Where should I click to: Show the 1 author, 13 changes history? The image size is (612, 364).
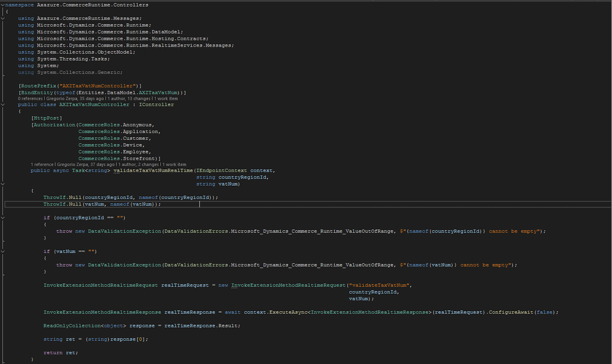pyautogui.click(x=129, y=98)
